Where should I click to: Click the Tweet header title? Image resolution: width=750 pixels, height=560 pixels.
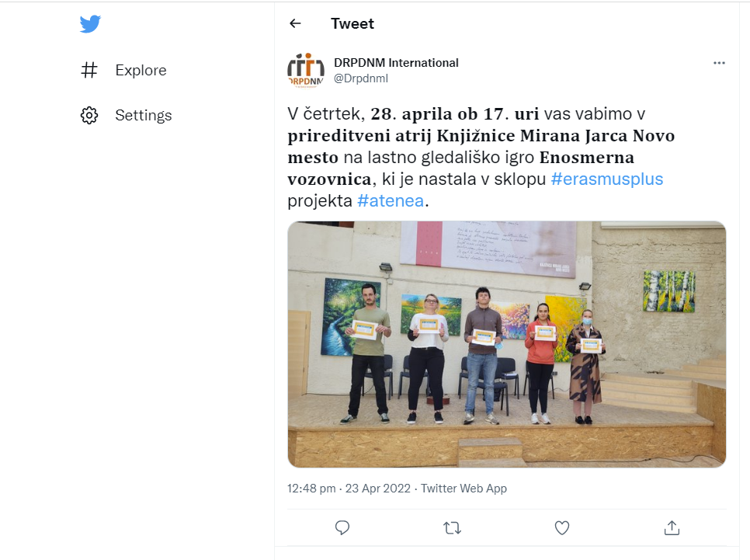coord(352,23)
